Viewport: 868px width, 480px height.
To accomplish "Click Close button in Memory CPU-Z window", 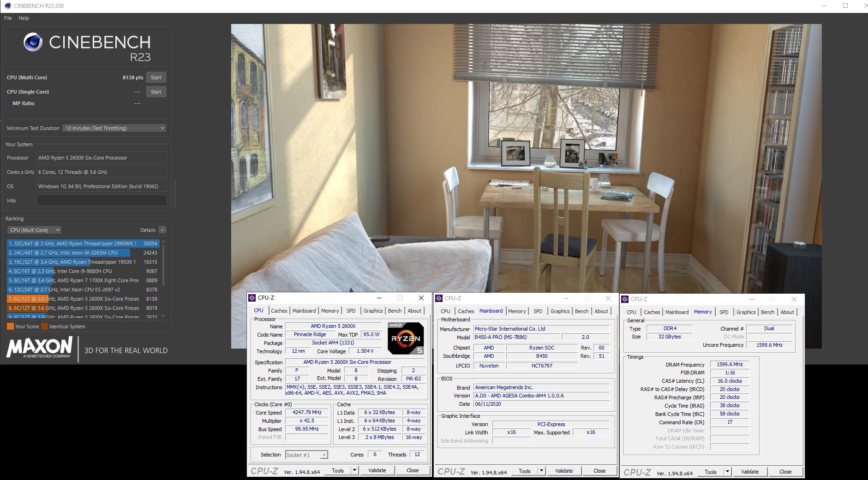I will click(785, 472).
